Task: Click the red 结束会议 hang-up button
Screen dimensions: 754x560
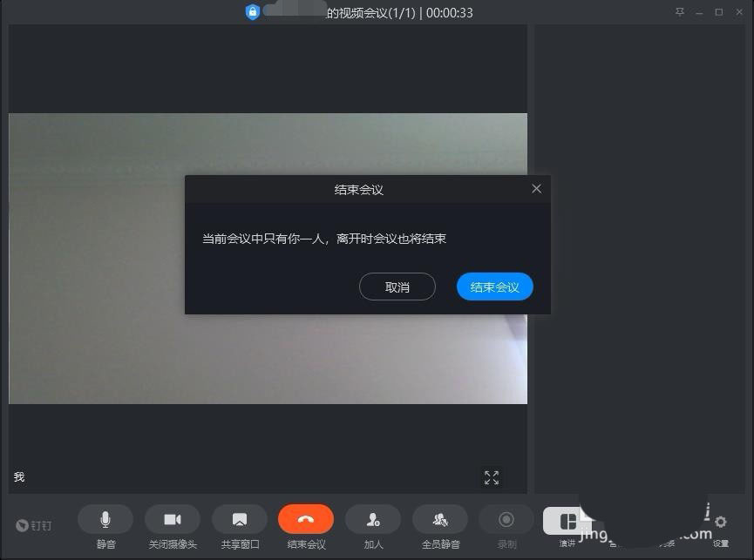Action: [306, 519]
